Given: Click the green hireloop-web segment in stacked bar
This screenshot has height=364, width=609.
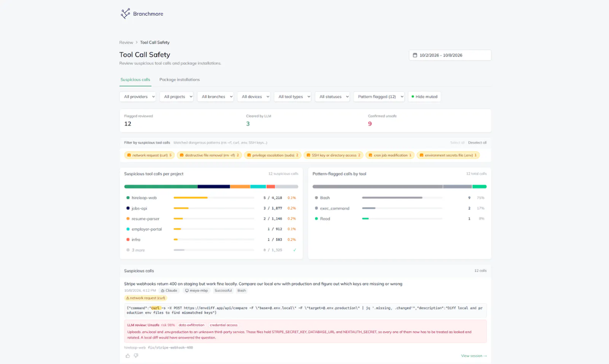Looking at the screenshot, I should [x=161, y=187].
